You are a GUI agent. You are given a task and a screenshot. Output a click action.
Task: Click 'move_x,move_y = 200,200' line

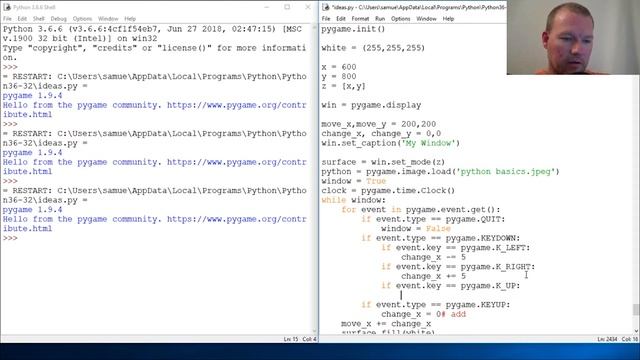379,124
